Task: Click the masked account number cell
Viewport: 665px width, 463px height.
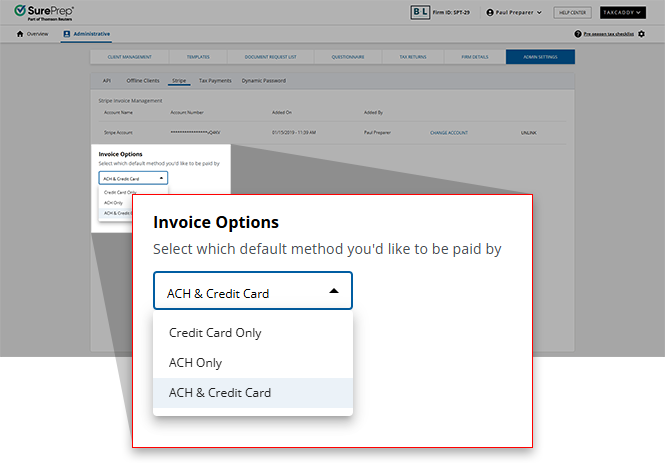Action: (x=195, y=133)
